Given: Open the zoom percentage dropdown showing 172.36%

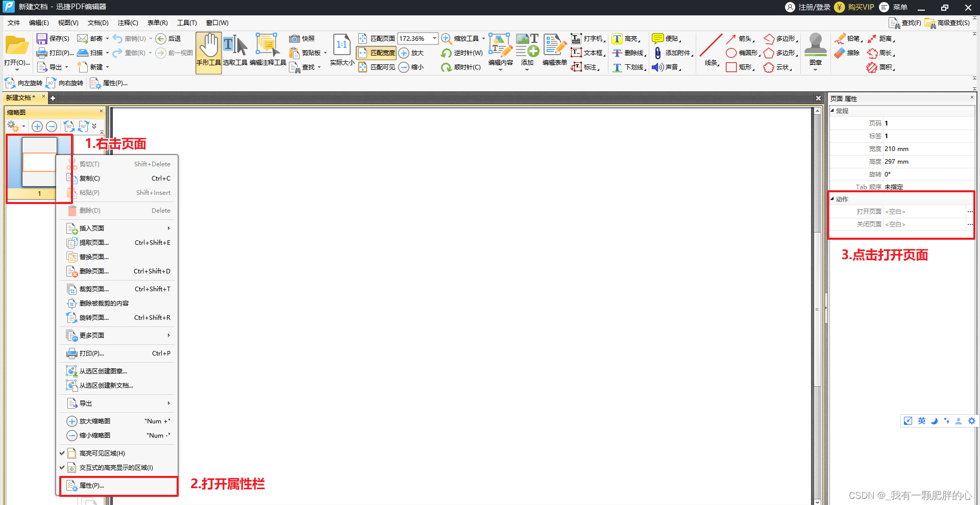Looking at the screenshot, I should 433,38.
